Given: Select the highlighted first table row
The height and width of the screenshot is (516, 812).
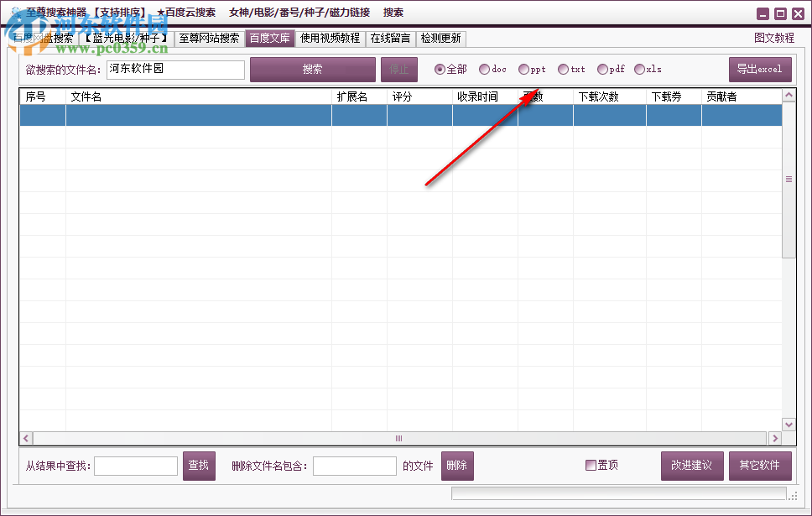Looking at the screenshot, I should click(x=401, y=115).
